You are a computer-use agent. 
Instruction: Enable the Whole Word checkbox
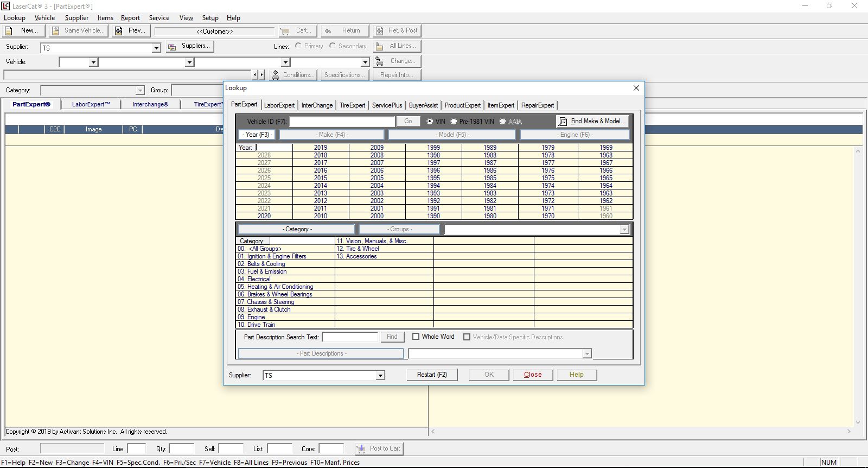click(x=416, y=337)
